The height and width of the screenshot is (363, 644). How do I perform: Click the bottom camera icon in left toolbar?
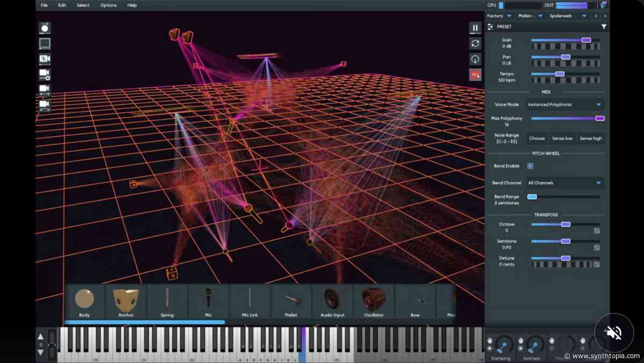coord(45,105)
